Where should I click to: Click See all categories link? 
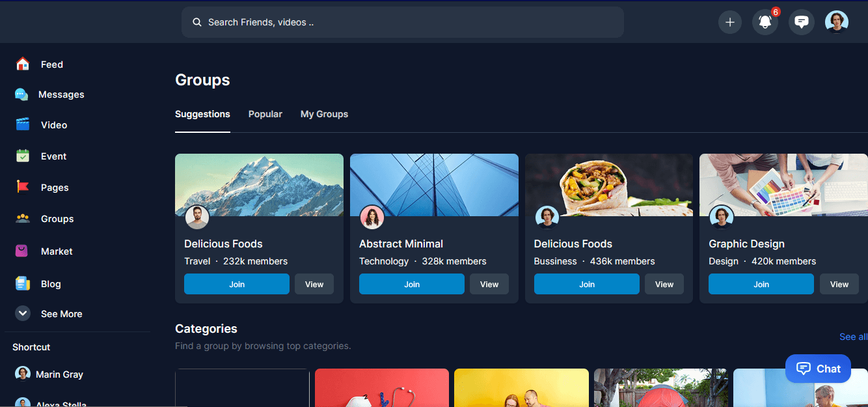[854, 337]
